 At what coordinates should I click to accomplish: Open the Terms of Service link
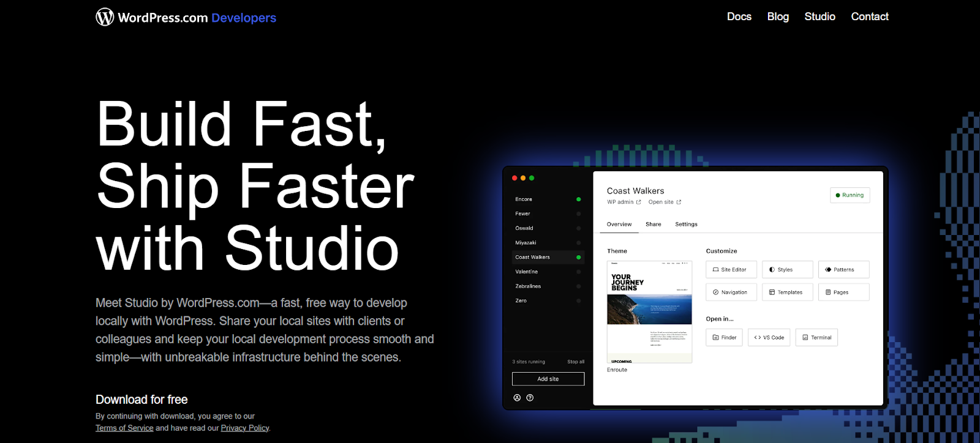(x=124, y=428)
